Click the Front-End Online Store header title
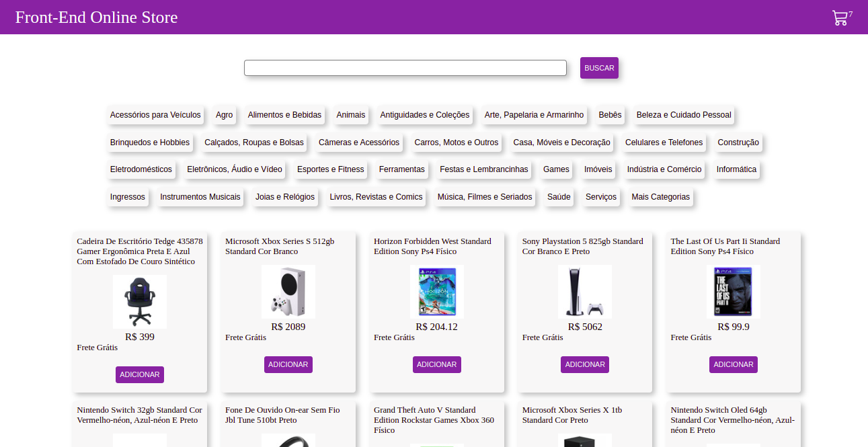 tap(97, 17)
